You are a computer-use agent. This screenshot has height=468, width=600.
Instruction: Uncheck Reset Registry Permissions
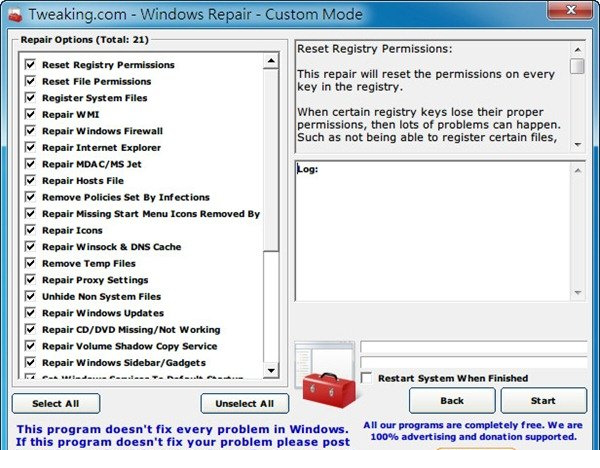(x=30, y=64)
